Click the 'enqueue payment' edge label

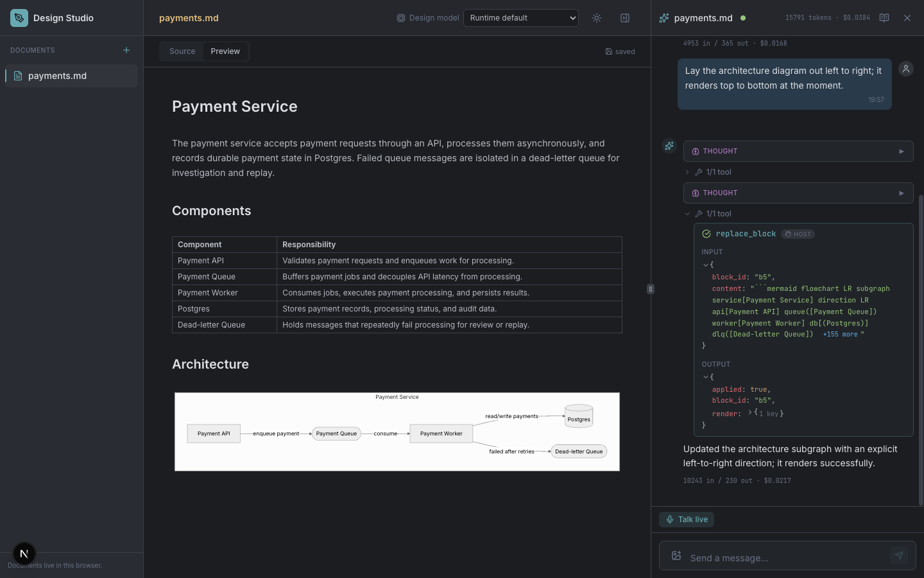(276, 433)
